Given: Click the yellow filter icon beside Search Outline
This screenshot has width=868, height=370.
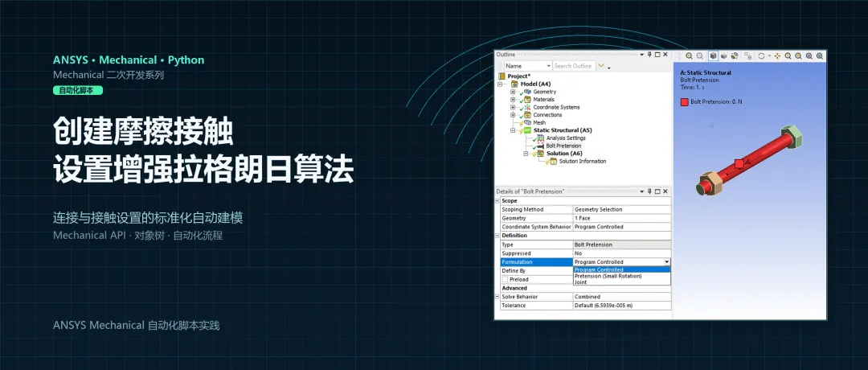Looking at the screenshot, I should 602,66.
